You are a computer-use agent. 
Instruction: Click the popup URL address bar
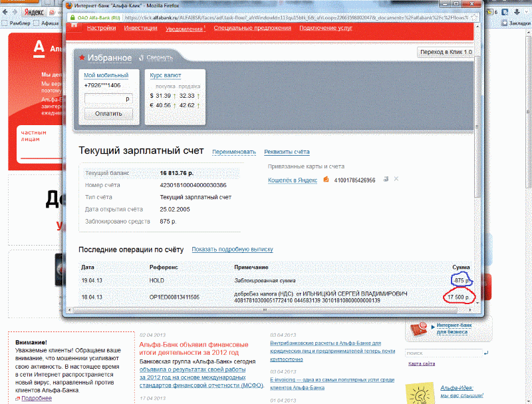click(296, 18)
